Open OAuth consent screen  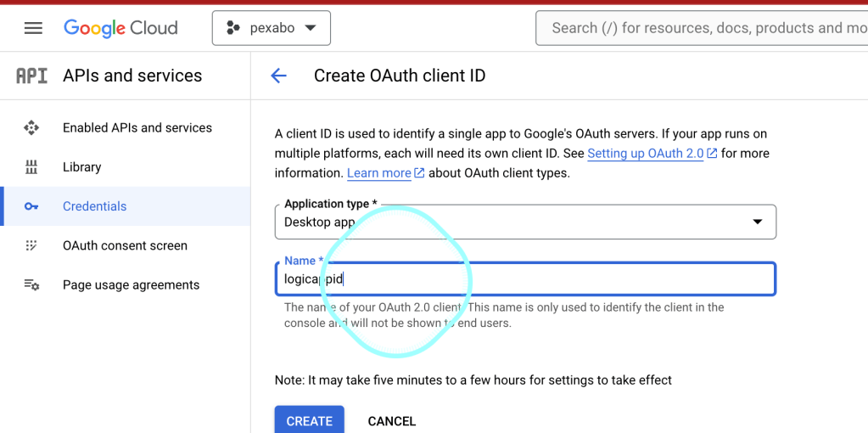pyautogui.click(x=125, y=246)
